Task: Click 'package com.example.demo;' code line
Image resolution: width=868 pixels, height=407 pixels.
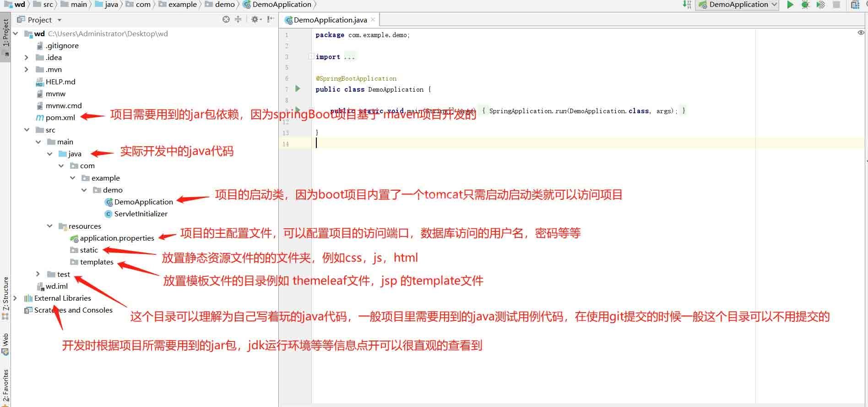Action: [363, 35]
